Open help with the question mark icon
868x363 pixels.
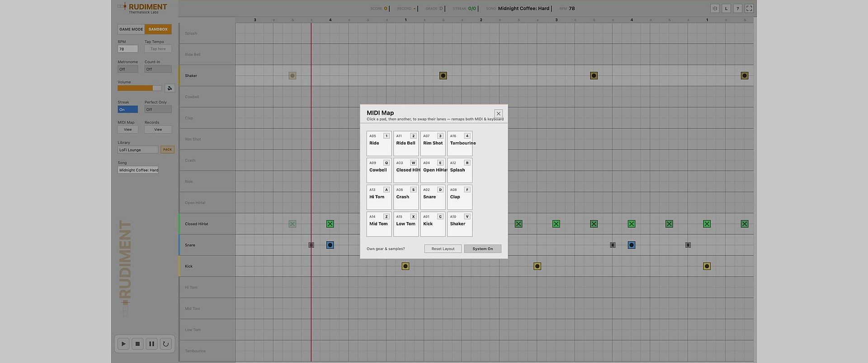[x=737, y=8]
